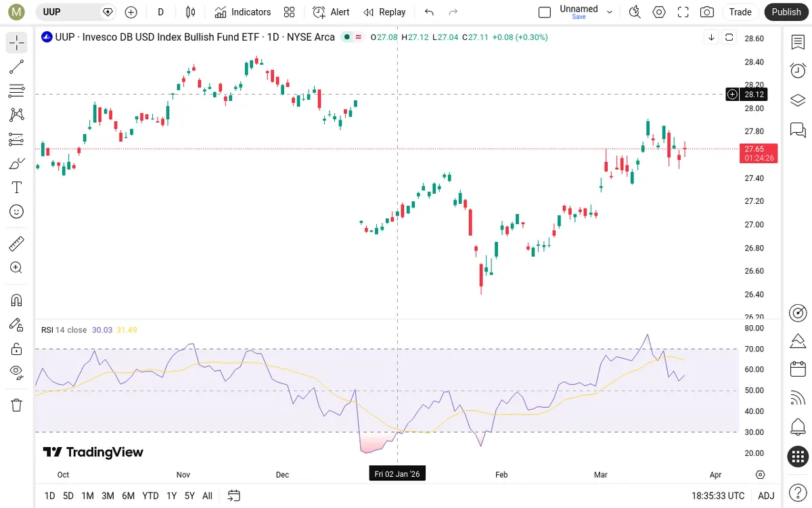Open the alerts clock panel

[x=798, y=70]
